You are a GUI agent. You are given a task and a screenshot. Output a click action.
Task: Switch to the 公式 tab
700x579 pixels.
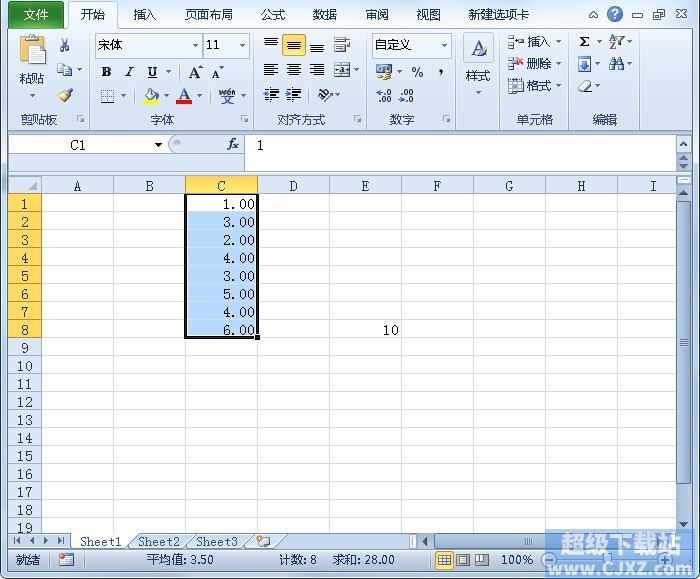pos(272,15)
